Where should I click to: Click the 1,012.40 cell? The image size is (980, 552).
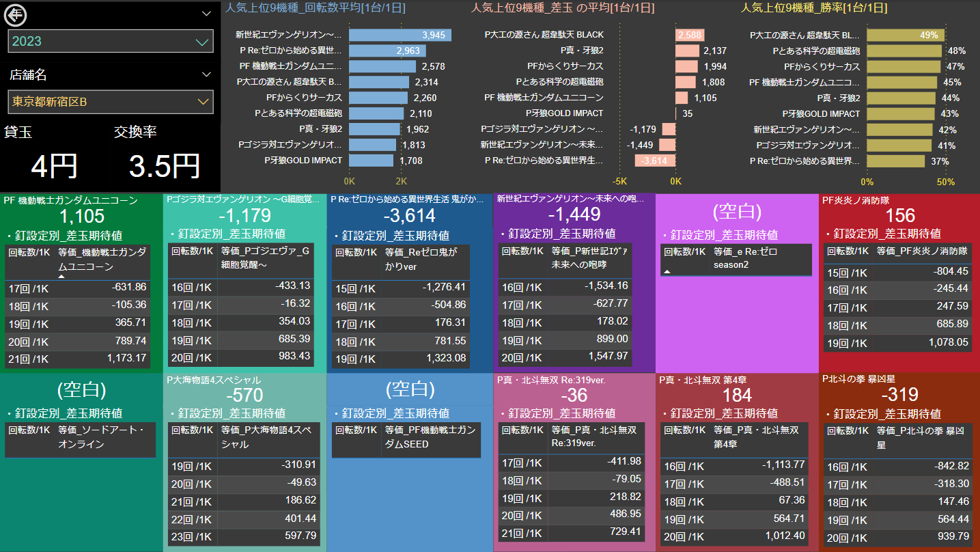tap(785, 536)
